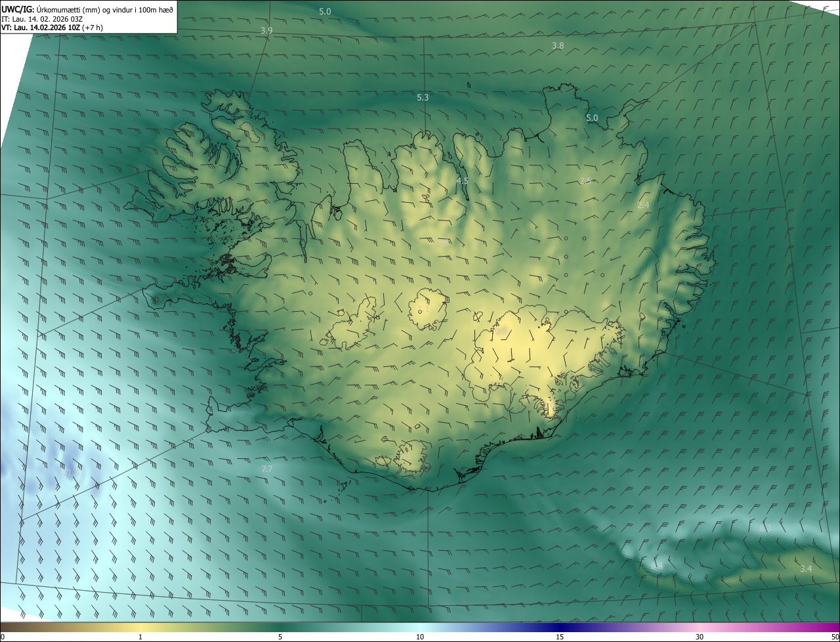
Task: Click the 3.9 value label on the map
Action: 266,31
